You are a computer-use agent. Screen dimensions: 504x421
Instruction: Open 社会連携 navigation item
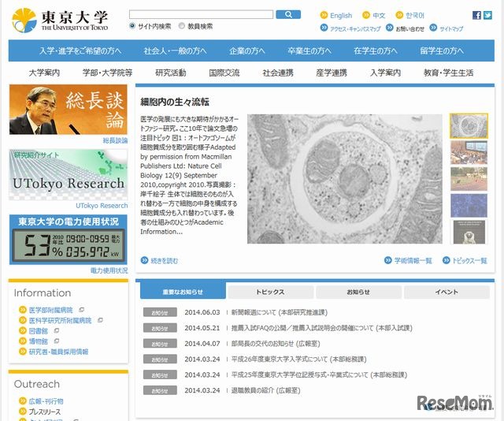(278, 73)
